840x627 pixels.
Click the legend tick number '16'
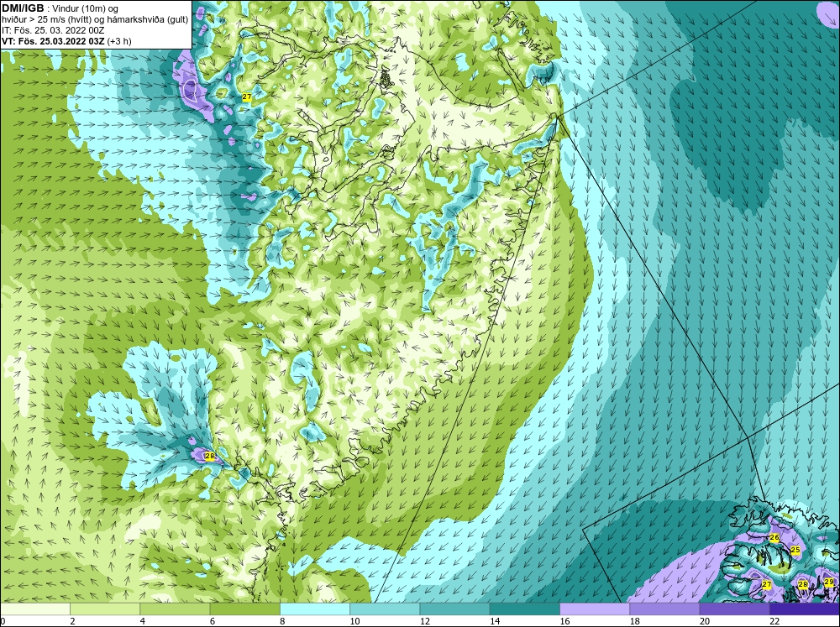pyautogui.click(x=564, y=621)
